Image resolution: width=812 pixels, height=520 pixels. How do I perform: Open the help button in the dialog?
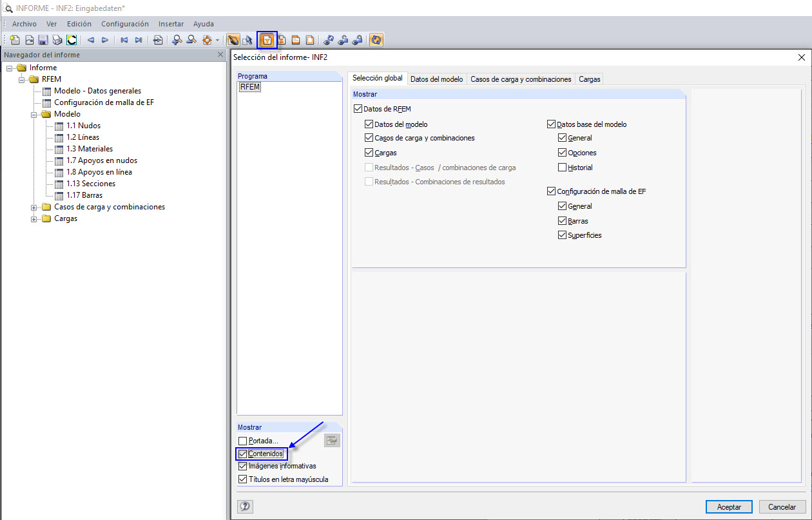(x=245, y=506)
